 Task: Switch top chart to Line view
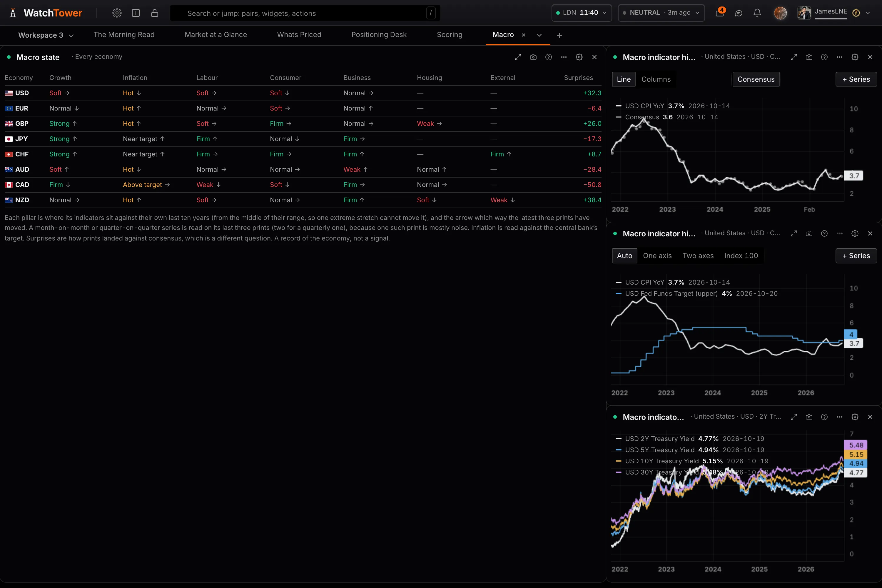624,79
